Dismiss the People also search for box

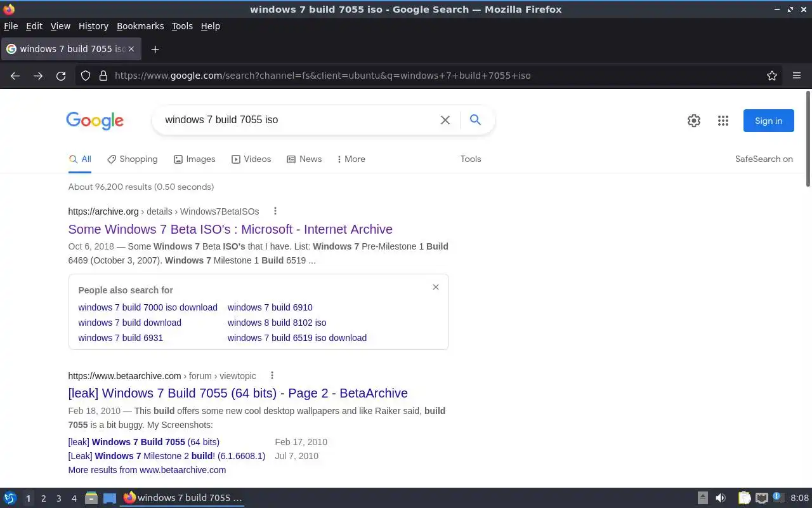(436, 287)
